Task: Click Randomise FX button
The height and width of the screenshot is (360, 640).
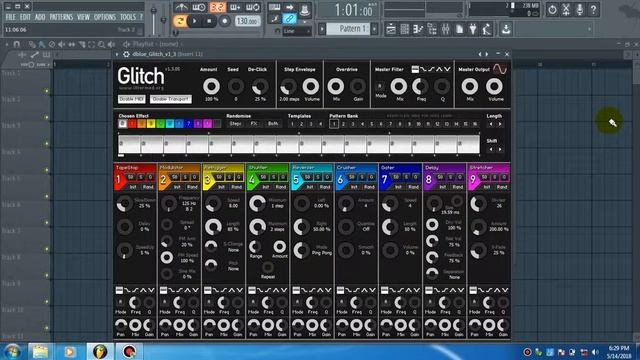Action: click(x=254, y=124)
